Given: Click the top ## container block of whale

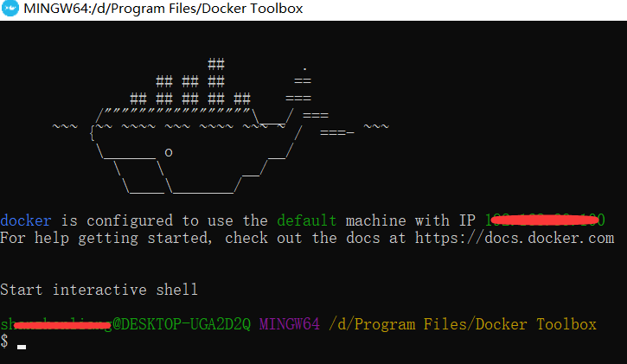Looking at the screenshot, I should click(216, 64).
